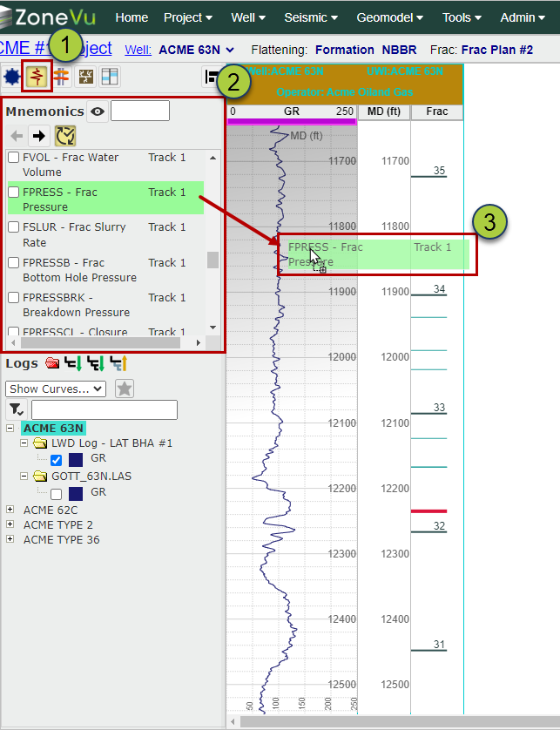Expand the ACME TYPE 2 tree node

point(10,524)
